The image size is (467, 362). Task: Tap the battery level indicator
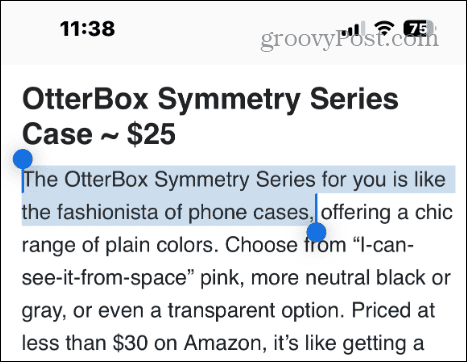click(x=419, y=28)
